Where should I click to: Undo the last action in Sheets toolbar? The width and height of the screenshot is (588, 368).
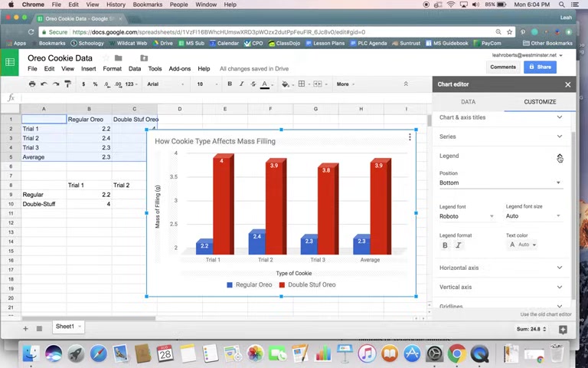pos(44,84)
